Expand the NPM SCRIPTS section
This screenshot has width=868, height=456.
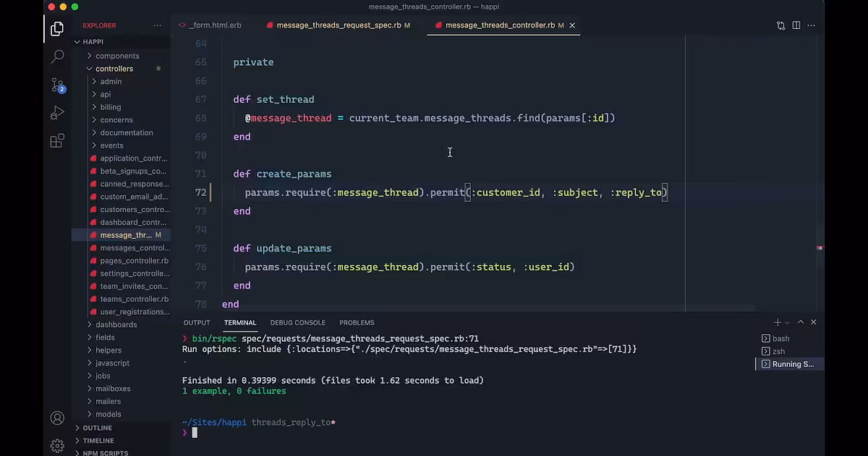[x=106, y=453]
